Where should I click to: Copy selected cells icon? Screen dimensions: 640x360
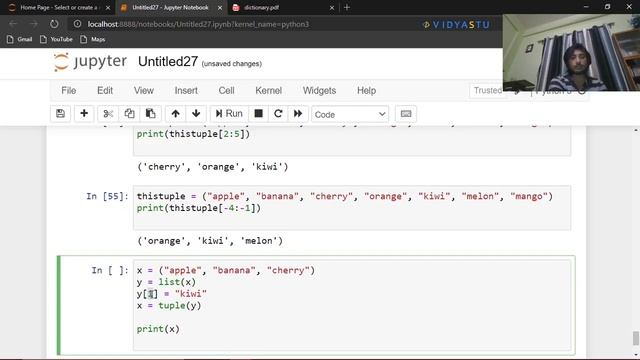click(129, 113)
